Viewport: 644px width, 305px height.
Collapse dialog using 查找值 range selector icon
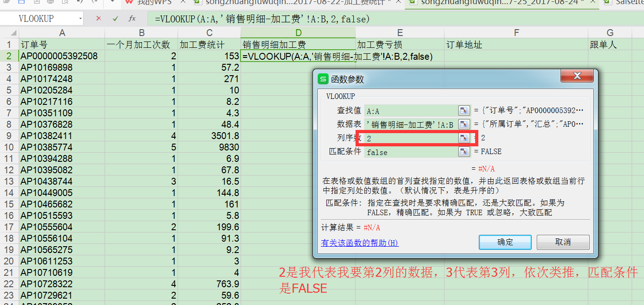[464, 111]
